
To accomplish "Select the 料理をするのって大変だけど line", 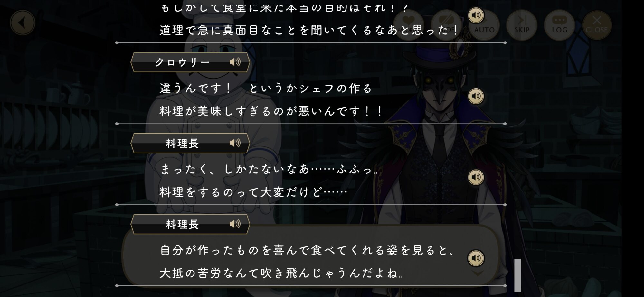I will (x=253, y=192).
